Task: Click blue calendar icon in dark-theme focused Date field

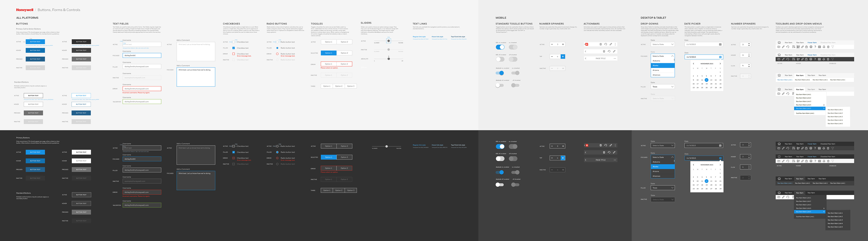Action: tap(720, 158)
